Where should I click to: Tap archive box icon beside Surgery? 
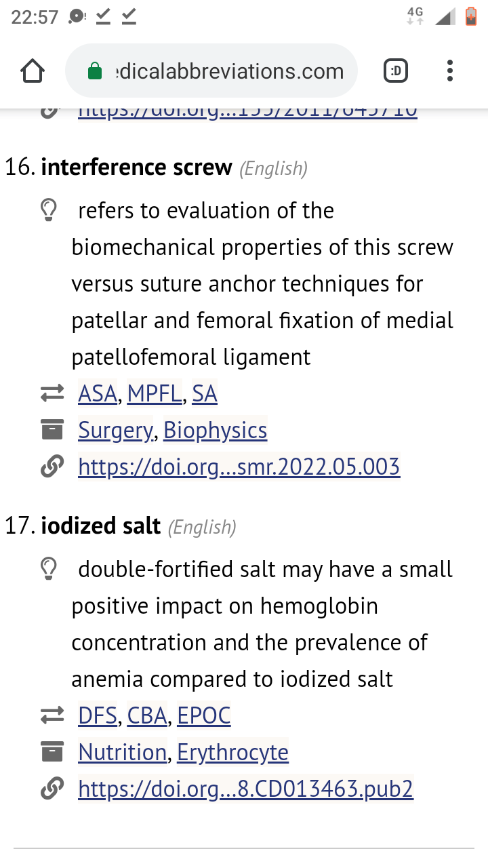52,429
